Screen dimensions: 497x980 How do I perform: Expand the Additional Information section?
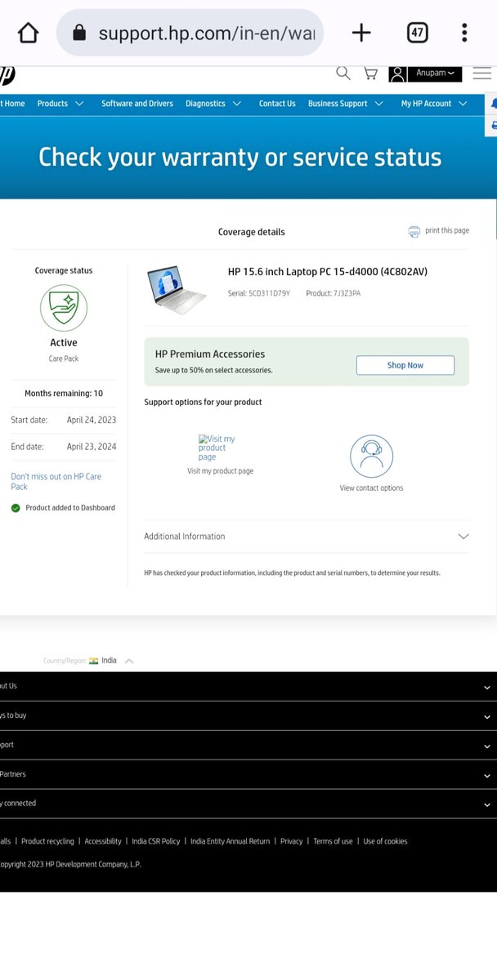click(x=307, y=537)
